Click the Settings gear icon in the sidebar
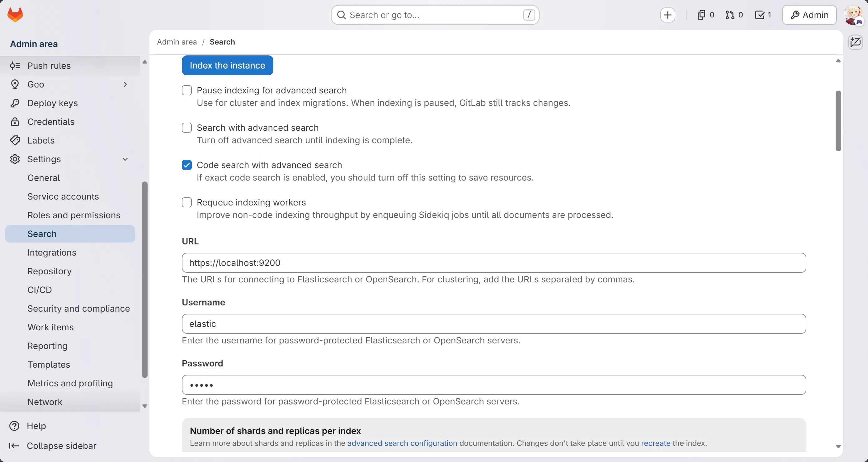This screenshot has width=868, height=462. [15, 159]
